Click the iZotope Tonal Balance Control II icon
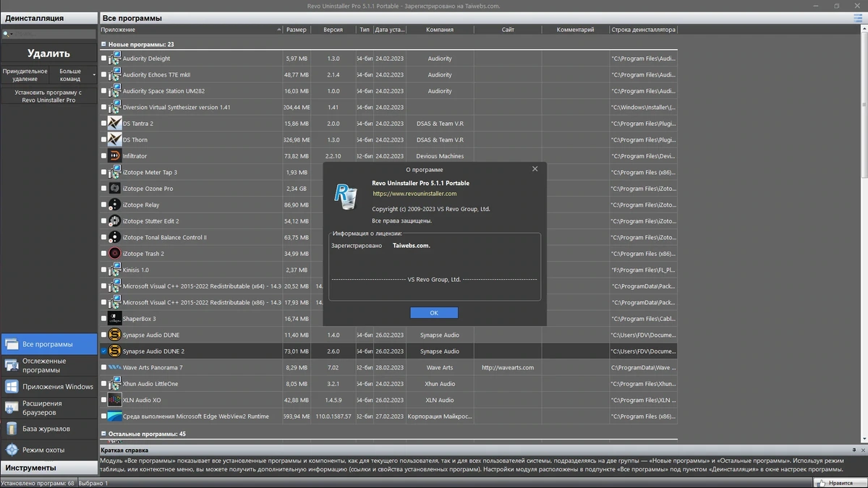 pos(114,237)
